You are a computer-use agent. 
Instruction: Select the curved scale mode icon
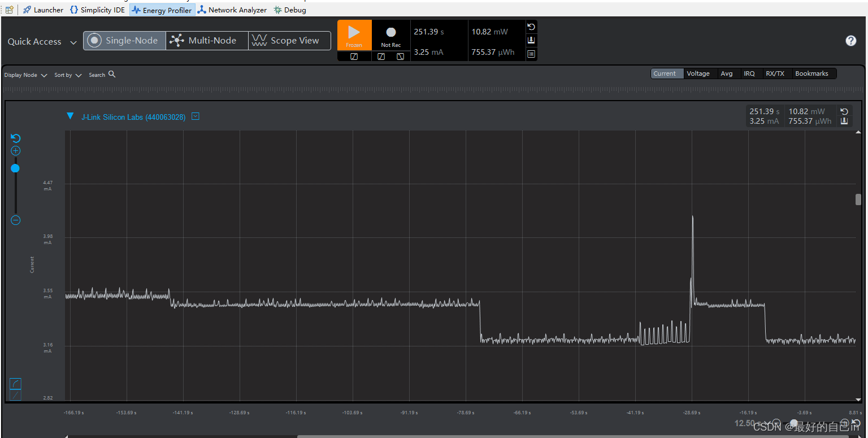click(x=15, y=383)
